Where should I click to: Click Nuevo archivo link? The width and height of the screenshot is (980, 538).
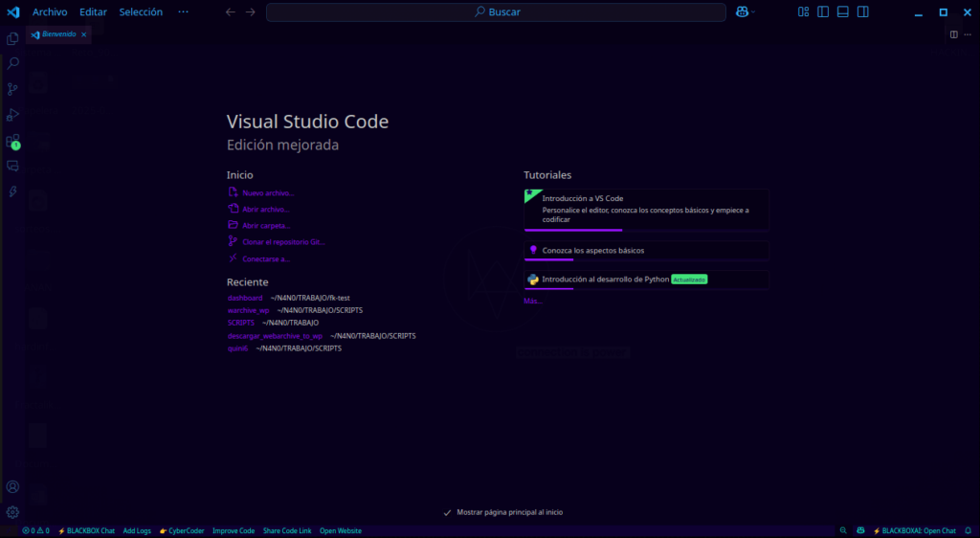268,193
